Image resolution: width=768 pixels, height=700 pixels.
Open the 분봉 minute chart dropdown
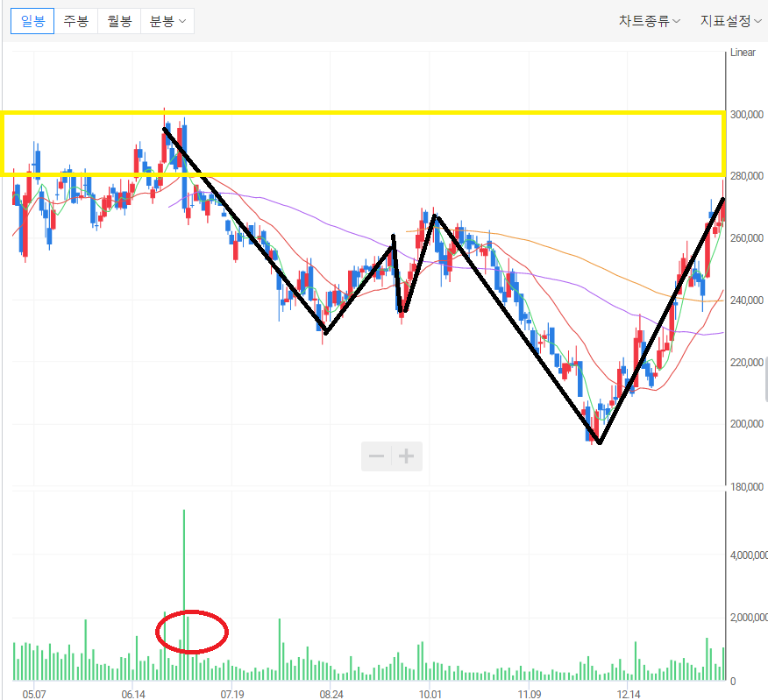click(167, 21)
